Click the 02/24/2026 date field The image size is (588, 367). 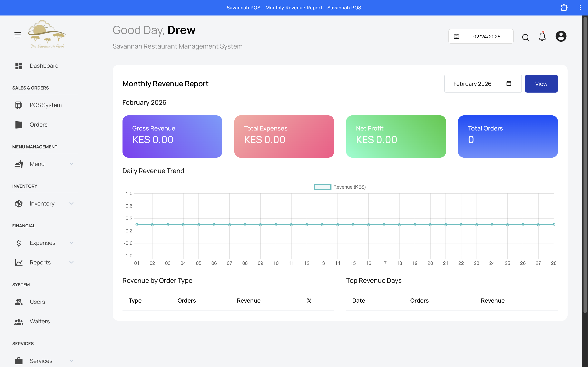(x=487, y=36)
